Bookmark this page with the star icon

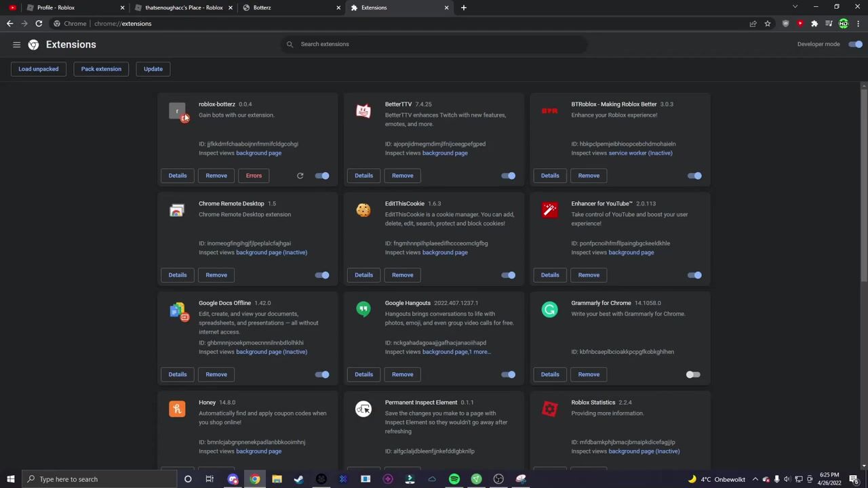point(768,24)
